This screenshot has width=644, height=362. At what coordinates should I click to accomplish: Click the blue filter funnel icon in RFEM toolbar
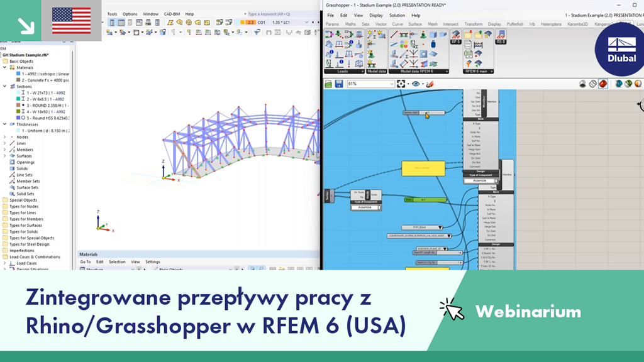257,32
